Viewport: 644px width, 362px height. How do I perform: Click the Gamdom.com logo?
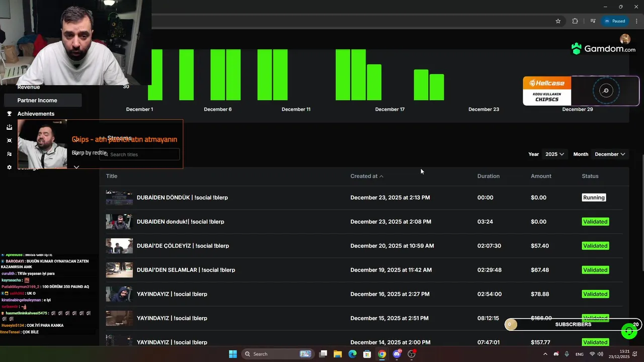pos(603,49)
